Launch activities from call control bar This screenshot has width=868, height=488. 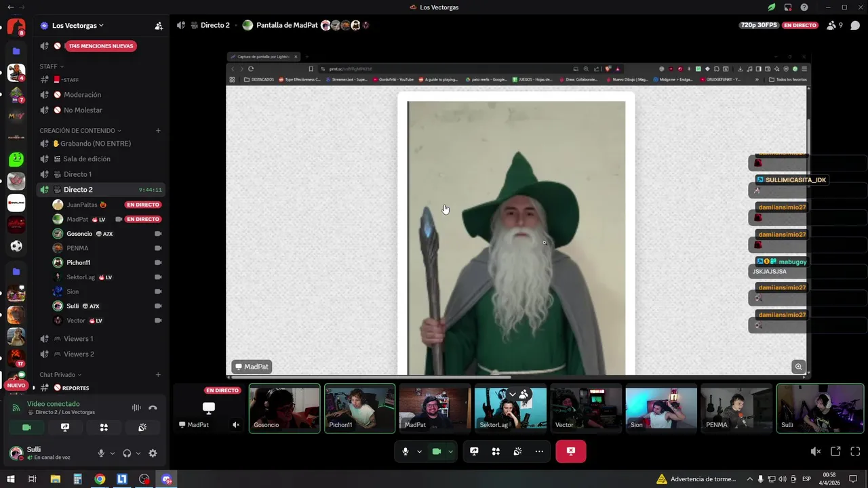click(x=496, y=451)
